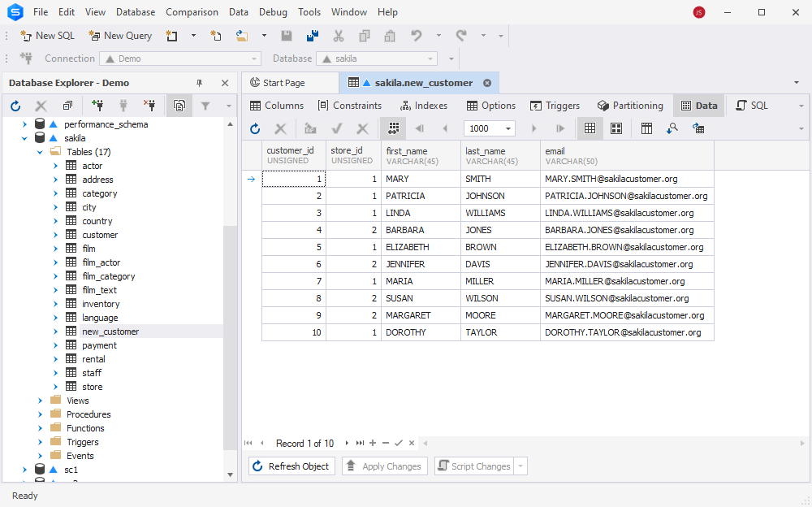Open the Comparison menu
The width and height of the screenshot is (812, 507).
(x=192, y=11)
